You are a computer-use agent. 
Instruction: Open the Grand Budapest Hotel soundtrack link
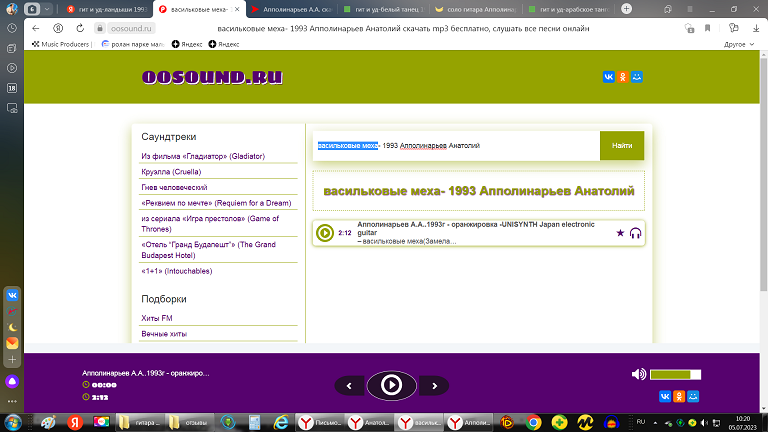209,250
